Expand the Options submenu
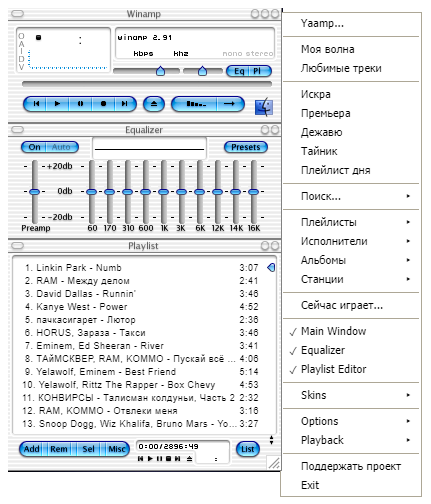The height and width of the screenshot is (504, 431). pos(351,421)
